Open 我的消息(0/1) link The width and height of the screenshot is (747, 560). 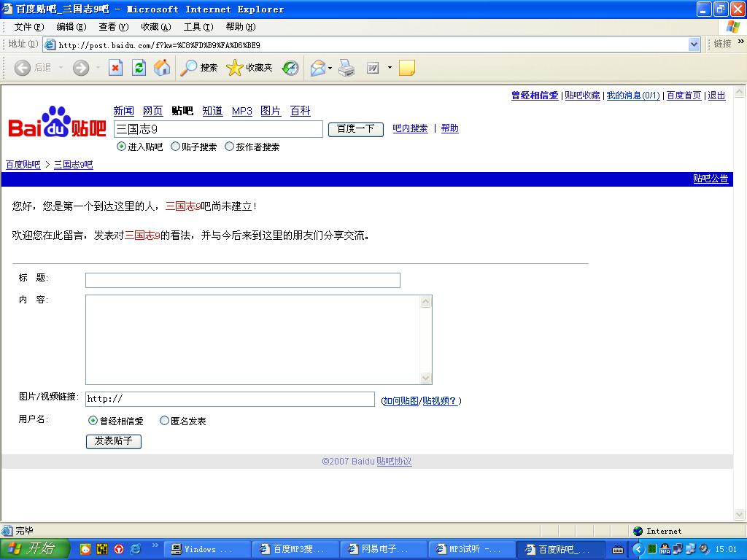(x=633, y=96)
